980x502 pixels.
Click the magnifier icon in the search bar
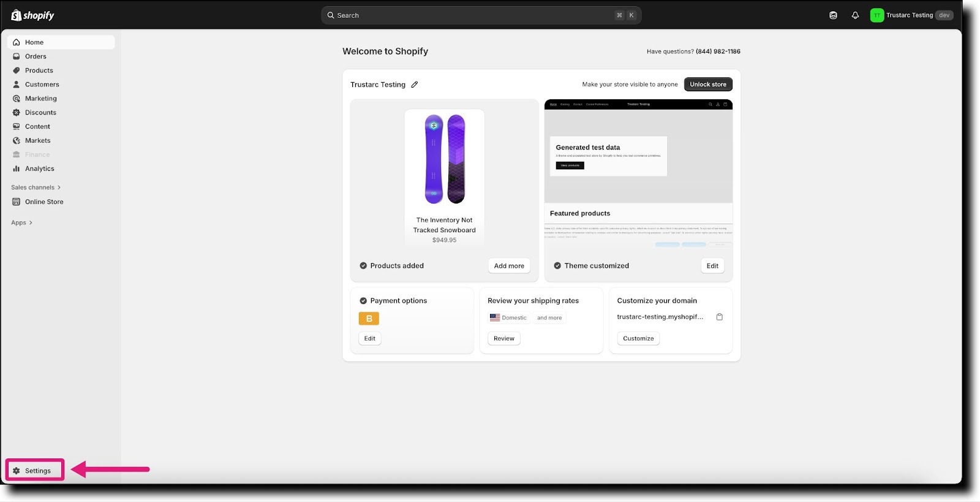tap(331, 15)
